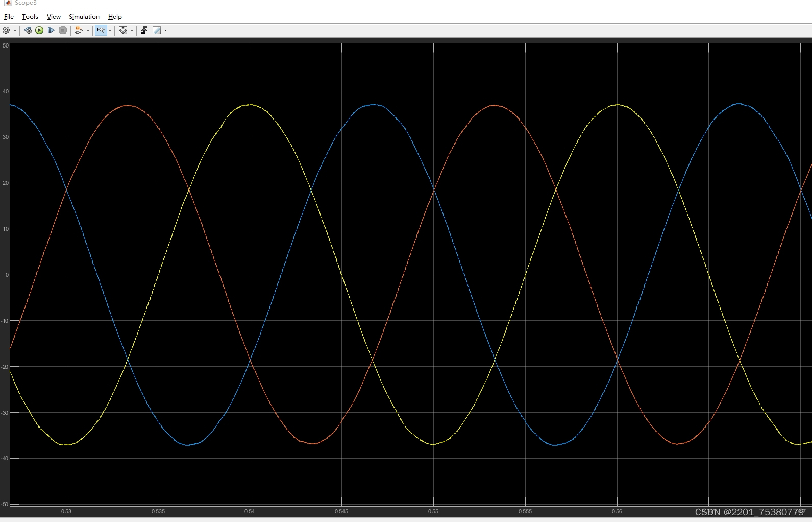Open scope configuration properties gear
Viewport: 812px width, 522px height.
click(x=6, y=31)
